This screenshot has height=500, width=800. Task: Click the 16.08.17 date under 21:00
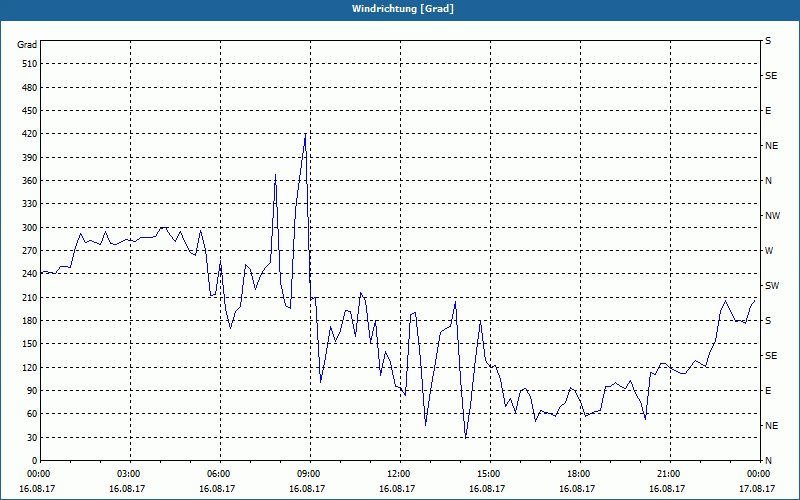pyautogui.click(x=667, y=489)
